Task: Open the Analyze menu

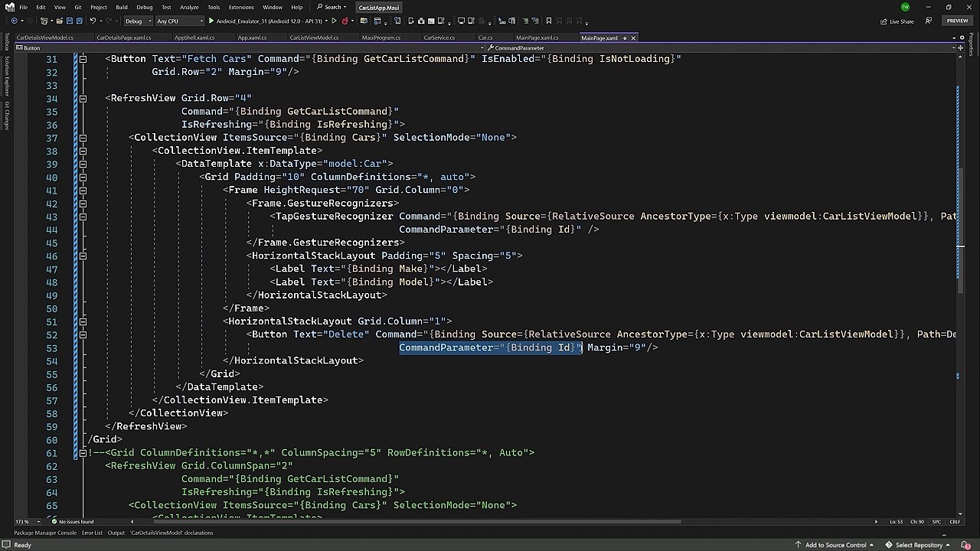Action: (189, 8)
